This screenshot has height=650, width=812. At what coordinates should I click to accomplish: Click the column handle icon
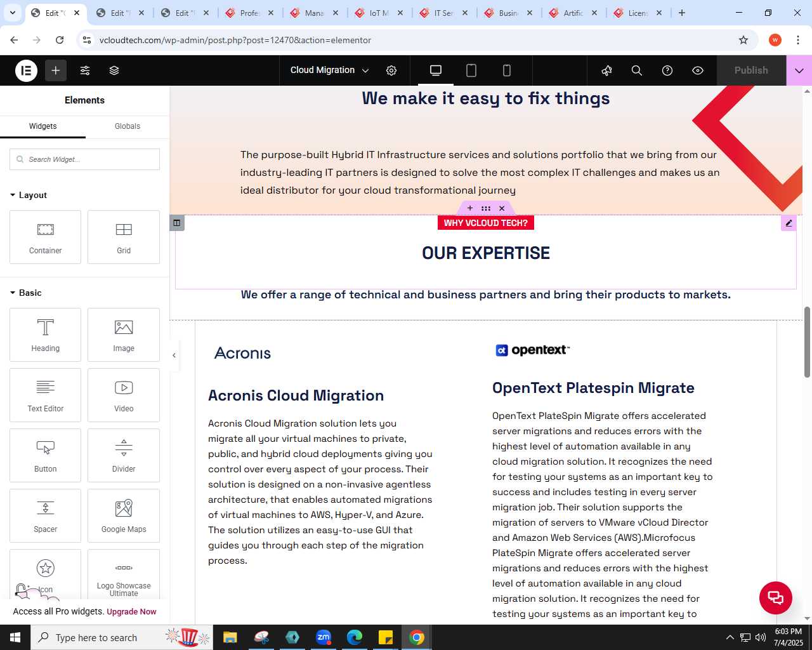point(177,223)
